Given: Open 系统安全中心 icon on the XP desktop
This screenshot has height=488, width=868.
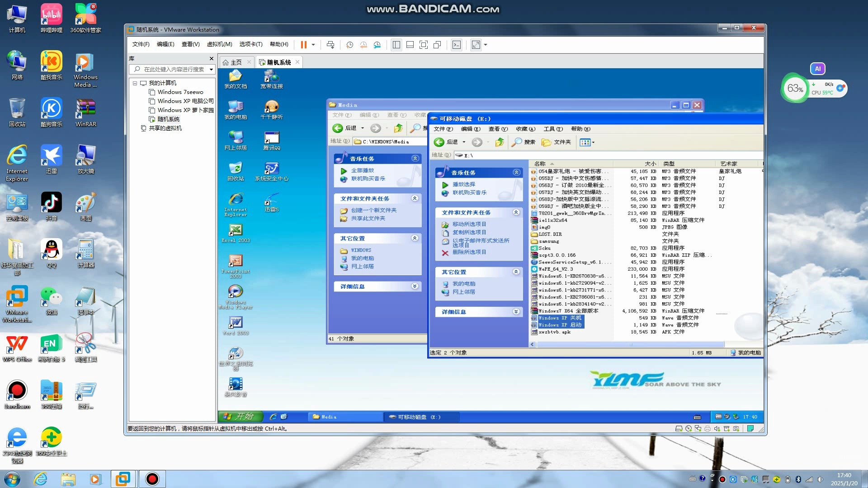Looking at the screenshot, I should (271, 171).
